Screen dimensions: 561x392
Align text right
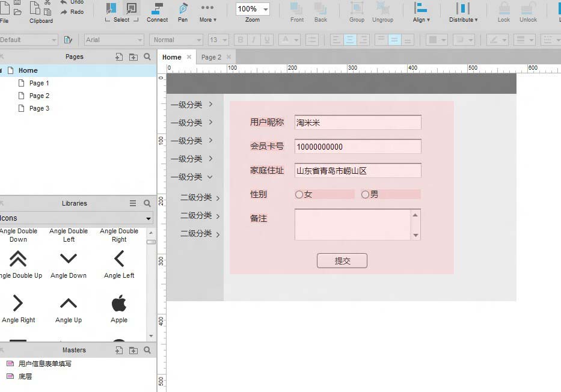[x=363, y=40]
